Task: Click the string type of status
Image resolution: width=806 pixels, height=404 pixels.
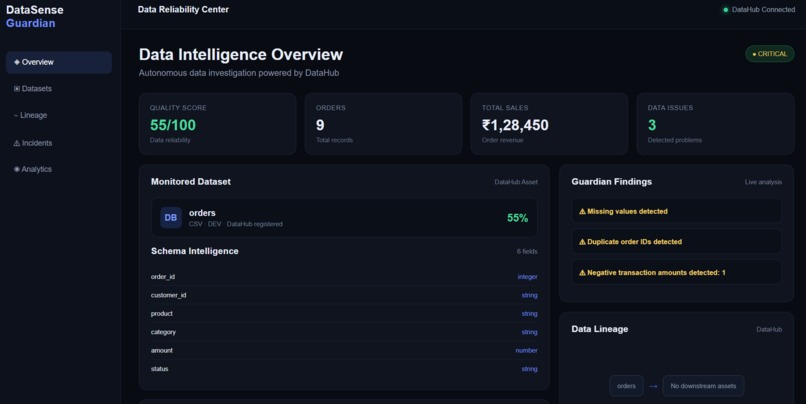Action: tap(529, 369)
